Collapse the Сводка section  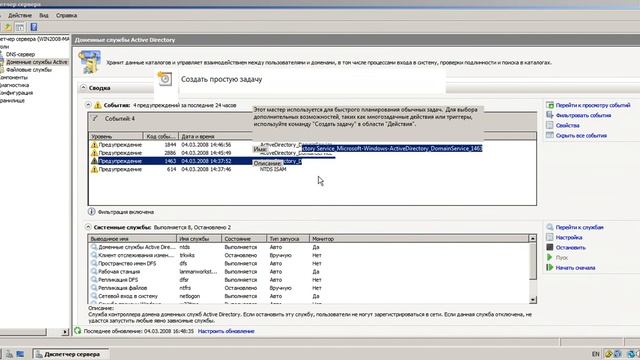83,87
